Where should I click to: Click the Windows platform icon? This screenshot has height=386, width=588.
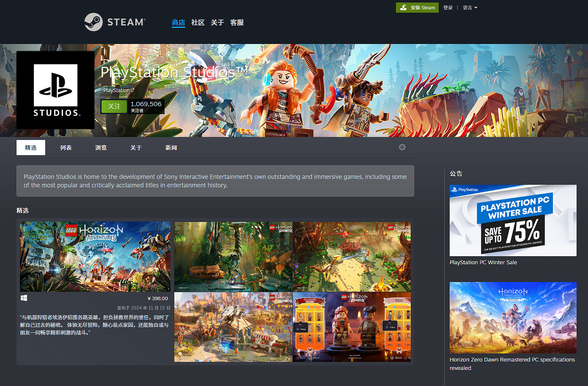24,298
